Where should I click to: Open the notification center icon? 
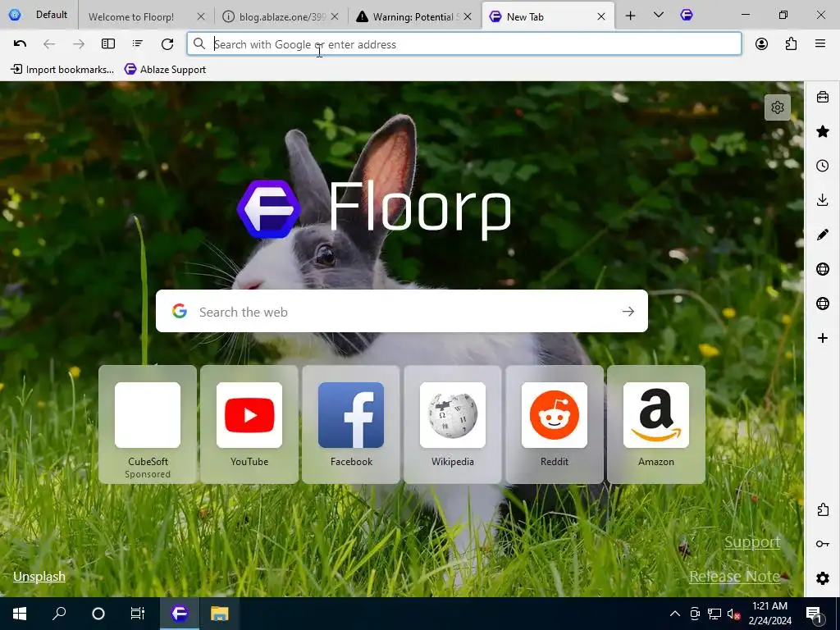814,614
